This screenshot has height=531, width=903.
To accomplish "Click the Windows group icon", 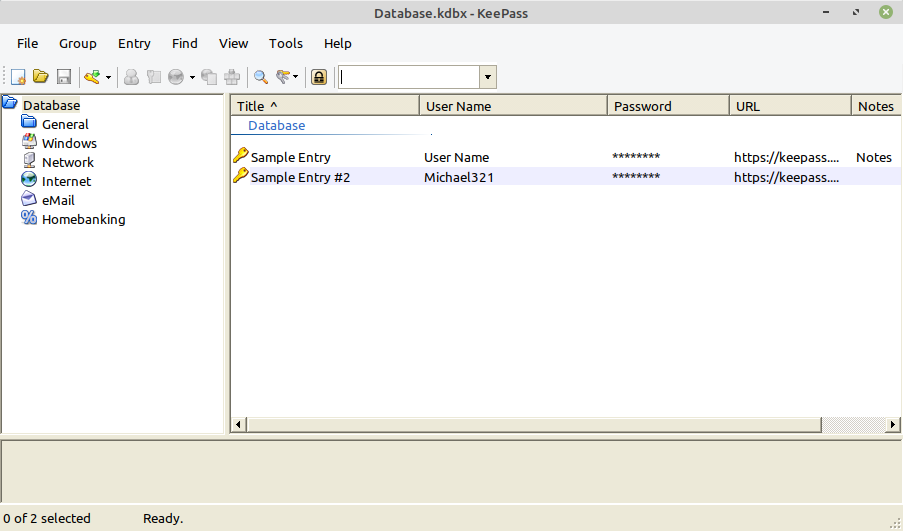I will [x=29, y=141].
